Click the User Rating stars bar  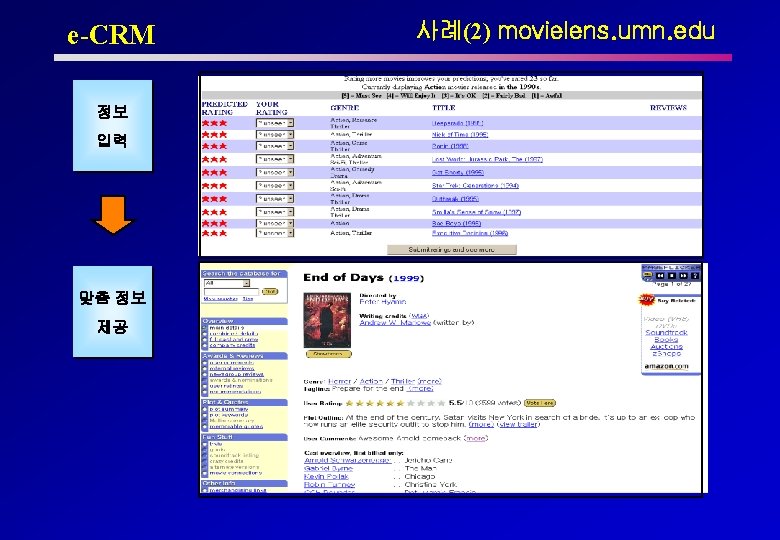pos(395,403)
